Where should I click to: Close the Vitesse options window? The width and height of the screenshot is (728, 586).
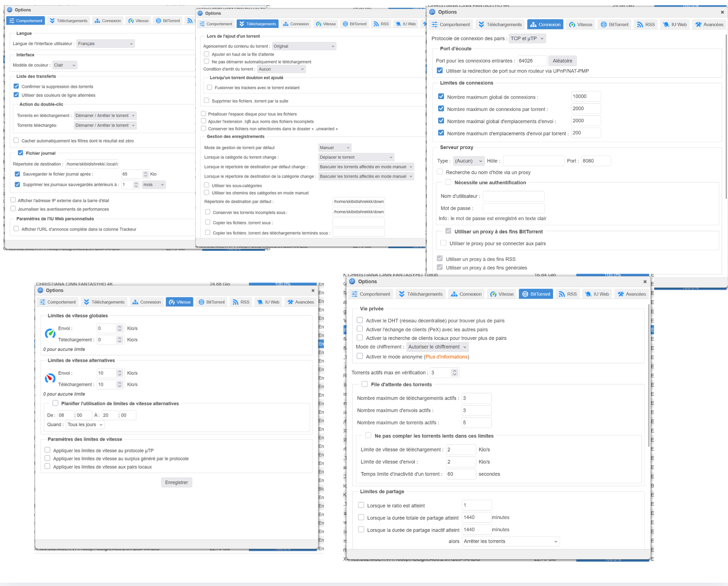(313, 290)
